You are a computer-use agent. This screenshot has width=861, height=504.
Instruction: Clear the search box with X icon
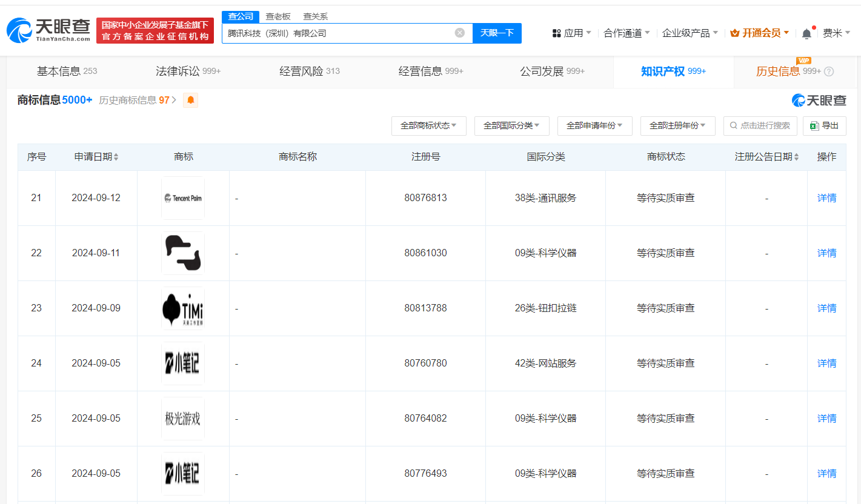coord(460,33)
